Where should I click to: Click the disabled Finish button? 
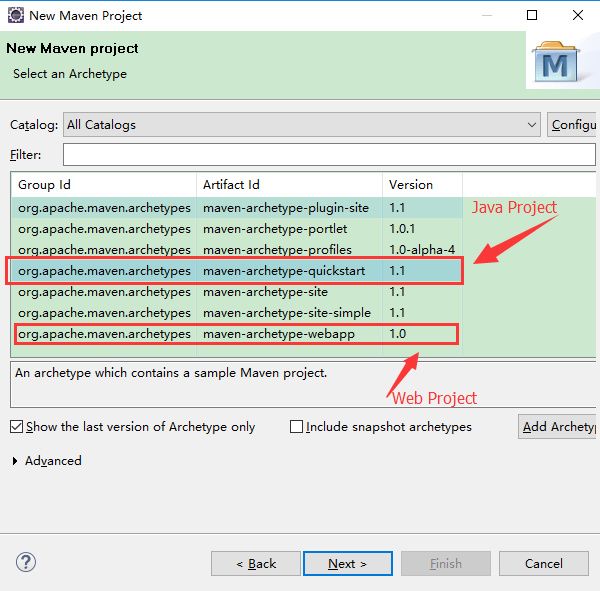pyautogui.click(x=446, y=563)
